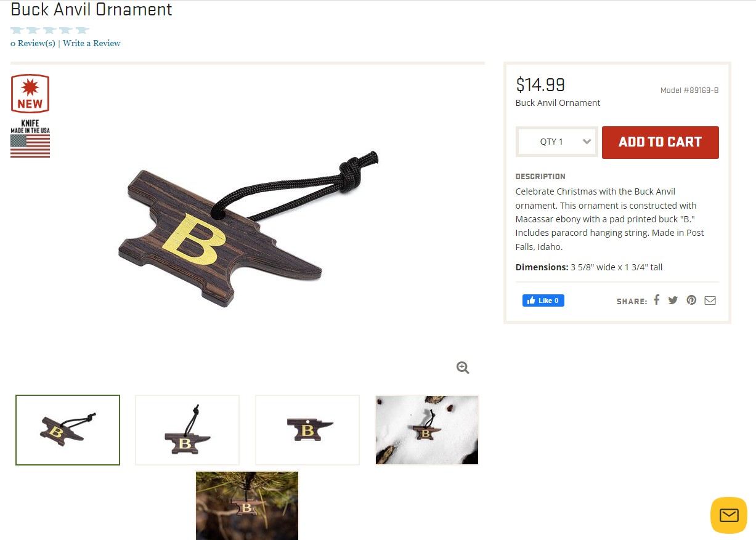Click the Made in the USA flag badge
The image size is (756, 540).
(30, 139)
